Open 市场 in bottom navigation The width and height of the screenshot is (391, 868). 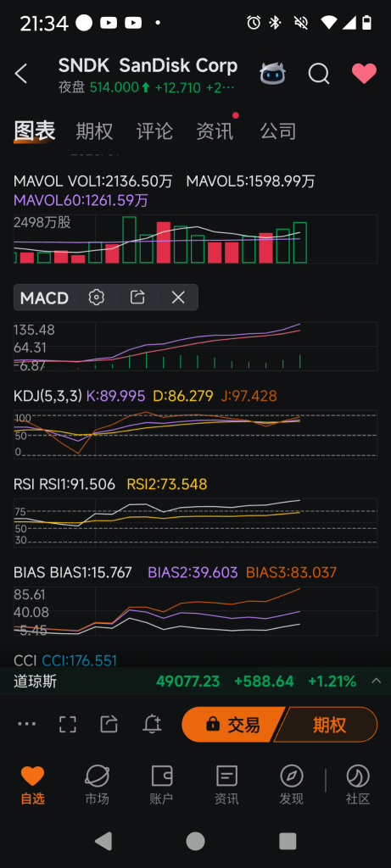[x=97, y=785]
